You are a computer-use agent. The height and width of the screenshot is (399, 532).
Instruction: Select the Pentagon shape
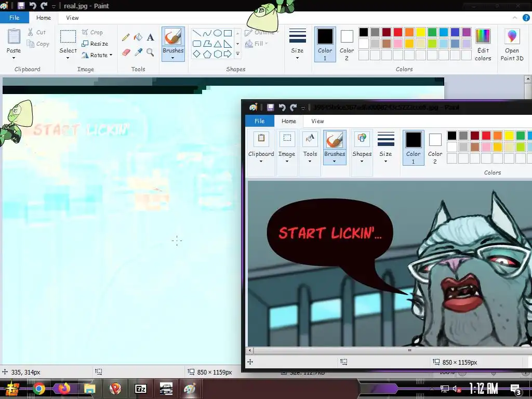[207, 54]
